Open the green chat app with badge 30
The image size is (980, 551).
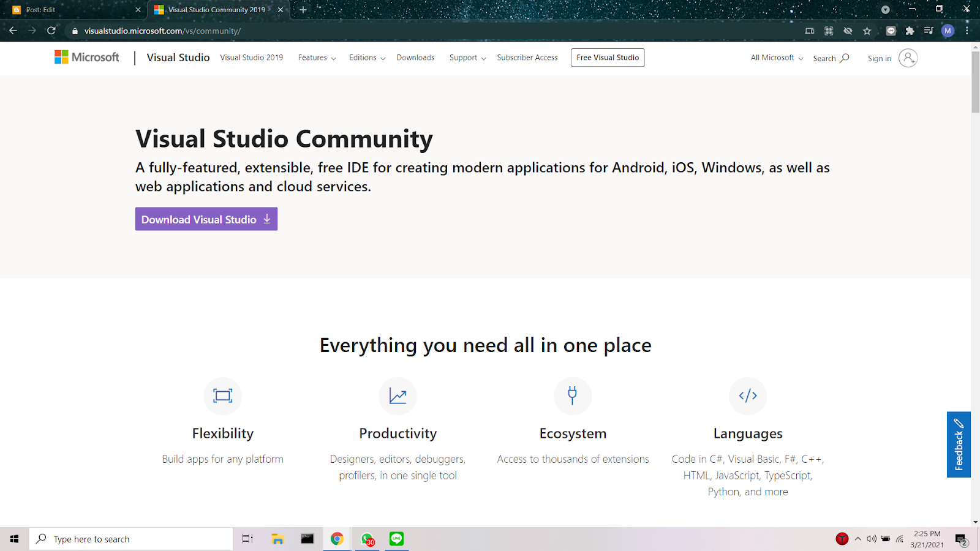[367, 539]
